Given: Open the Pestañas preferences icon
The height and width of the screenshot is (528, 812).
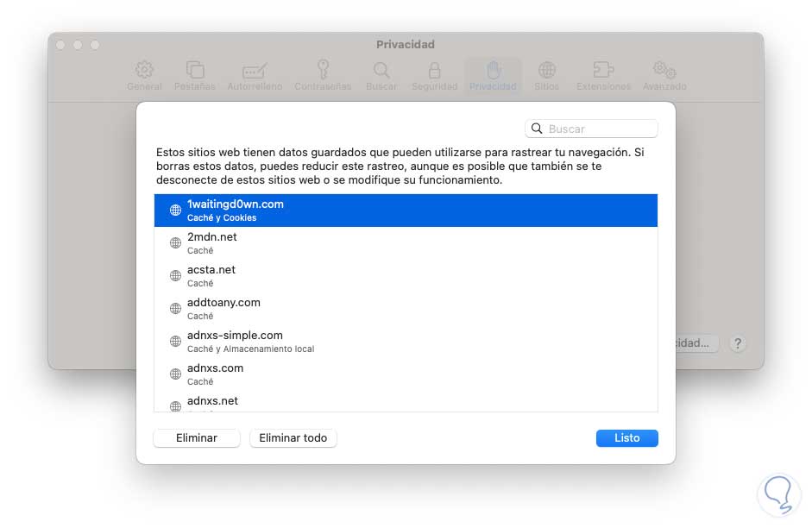Looking at the screenshot, I should (x=195, y=71).
